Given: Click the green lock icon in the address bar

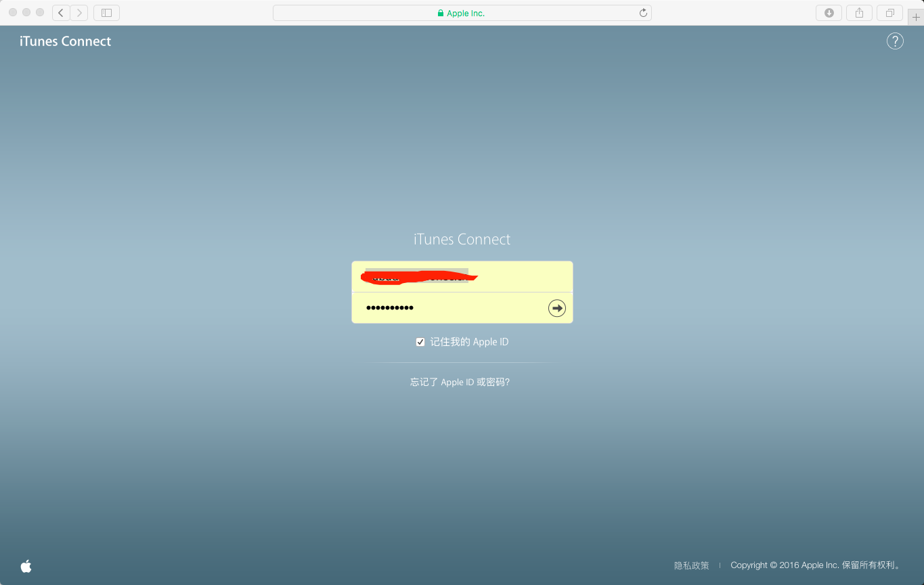Looking at the screenshot, I should (441, 13).
